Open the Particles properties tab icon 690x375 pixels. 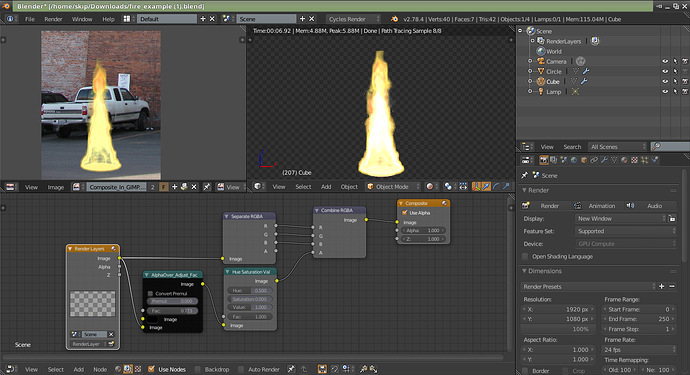click(x=644, y=160)
